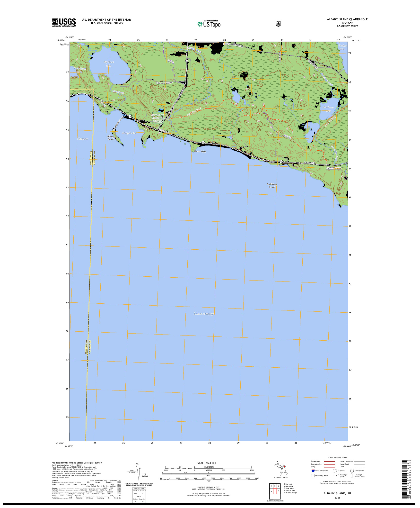Click the upper 'MACKINAC CO / CHIPPEWA CO' boundary label

click(93, 158)
